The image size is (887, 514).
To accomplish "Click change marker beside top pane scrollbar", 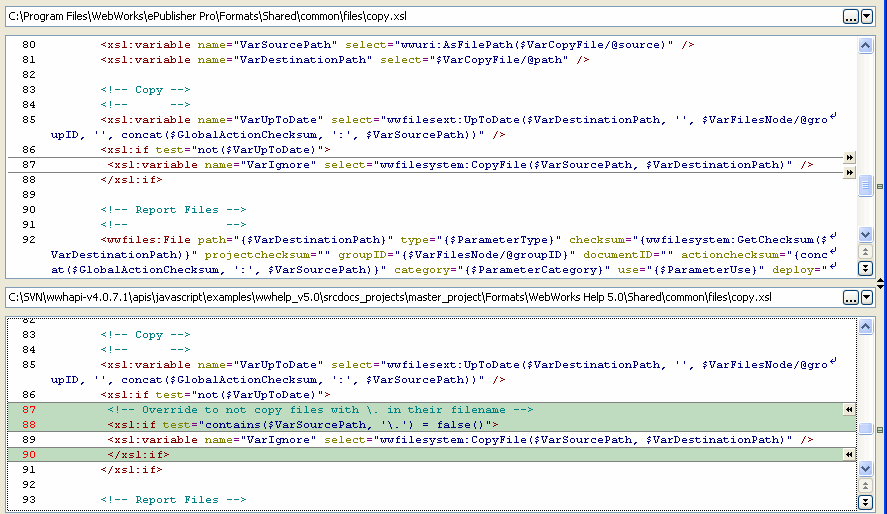I will (880, 186).
